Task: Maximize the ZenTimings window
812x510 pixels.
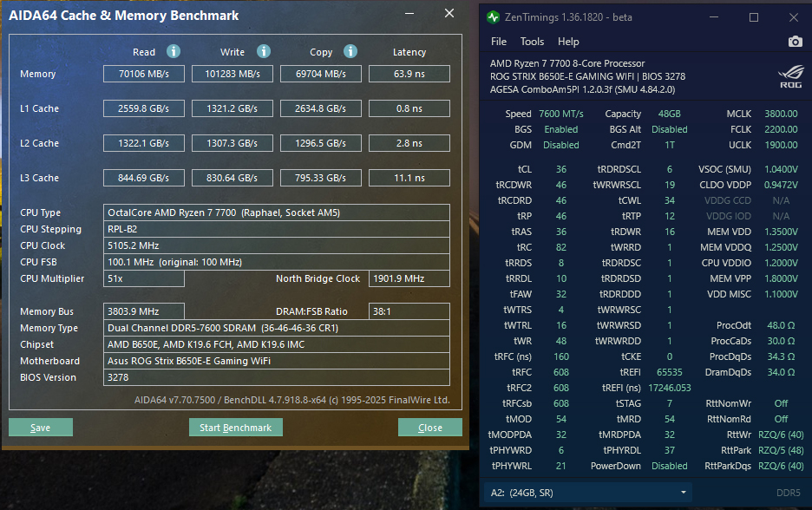Action: [754, 17]
